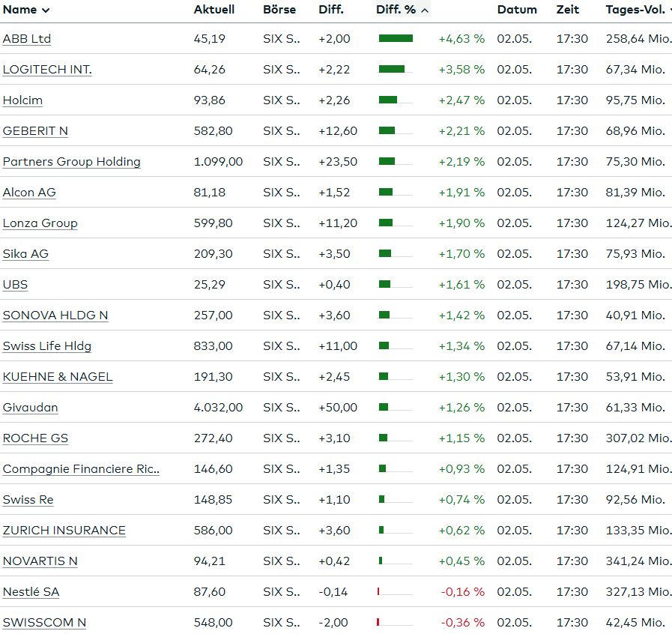Click Sika AG price 209,30

tap(213, 254)
